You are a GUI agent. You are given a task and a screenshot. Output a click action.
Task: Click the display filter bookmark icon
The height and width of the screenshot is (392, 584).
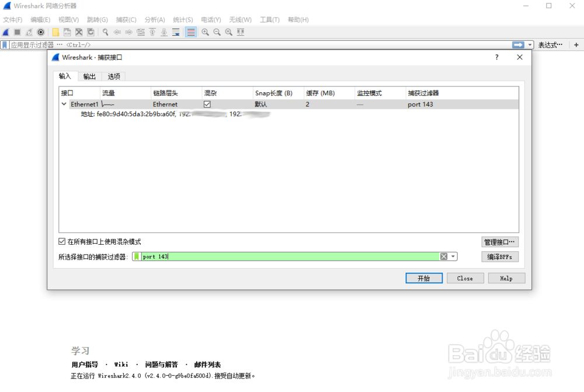pyautogui.click(x=5, y=45)
